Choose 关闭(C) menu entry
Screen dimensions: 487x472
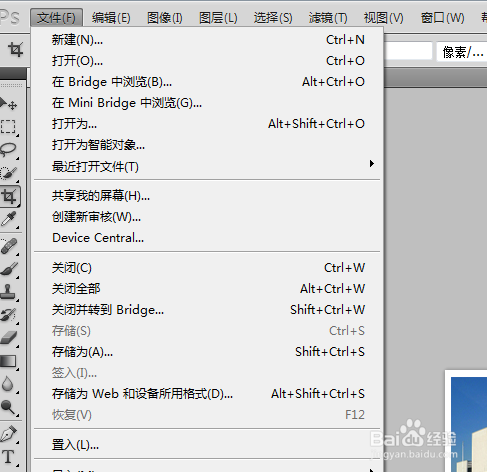(208, 268)
